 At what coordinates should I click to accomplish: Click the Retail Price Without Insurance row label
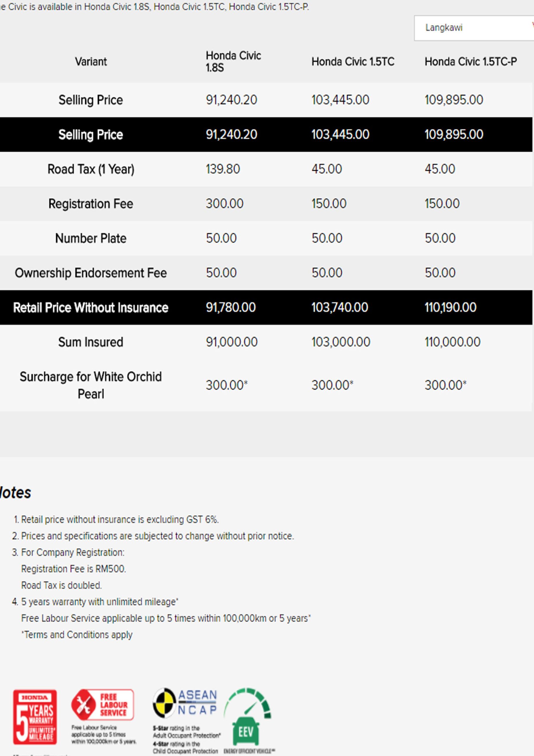(91, 307)
